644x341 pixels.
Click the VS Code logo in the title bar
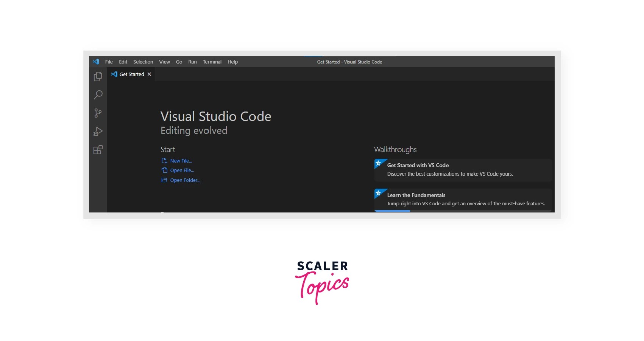(x=96, y=62)
